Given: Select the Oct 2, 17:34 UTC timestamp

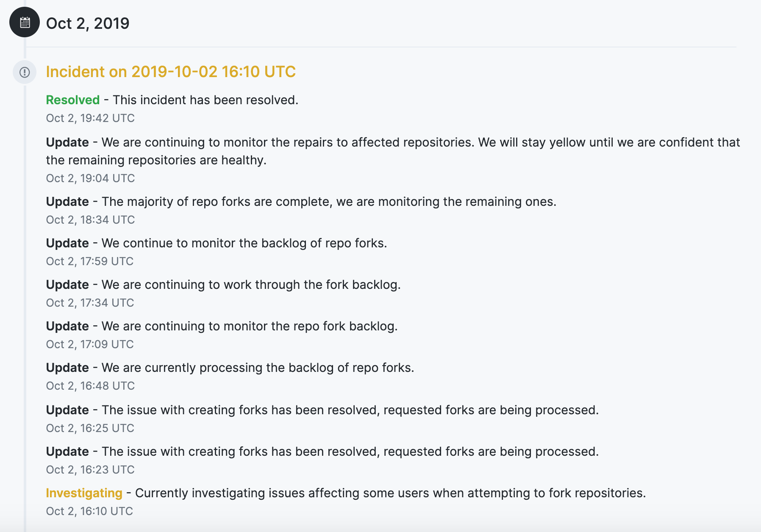Looking at the screenshot, I should [x=90, y=303].
